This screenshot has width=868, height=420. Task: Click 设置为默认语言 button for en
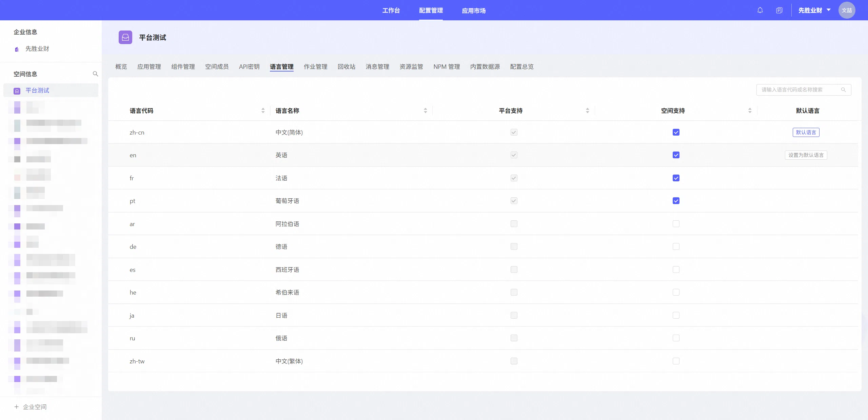[x=806, y=155]
